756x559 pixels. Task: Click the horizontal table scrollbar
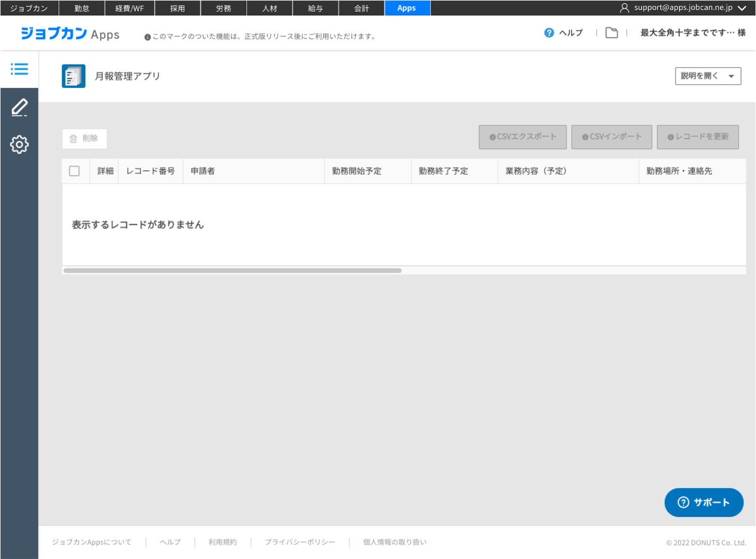point(232,270)
